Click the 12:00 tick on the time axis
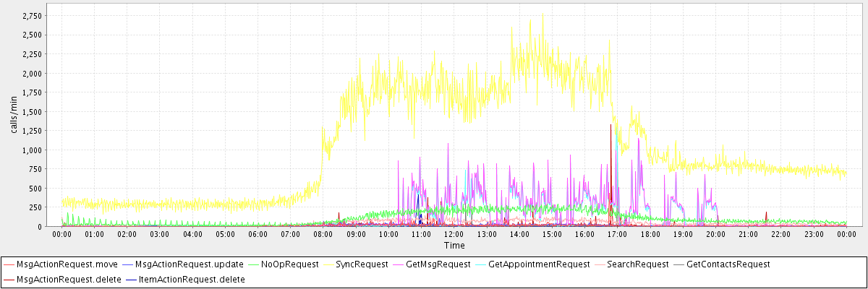Viewport: 868px width, 289px height. point(454,235)
